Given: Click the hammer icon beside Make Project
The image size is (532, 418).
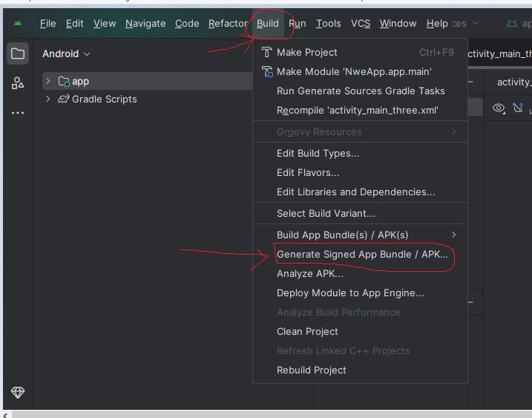Looking at the screenshot, I should [267, 53].
